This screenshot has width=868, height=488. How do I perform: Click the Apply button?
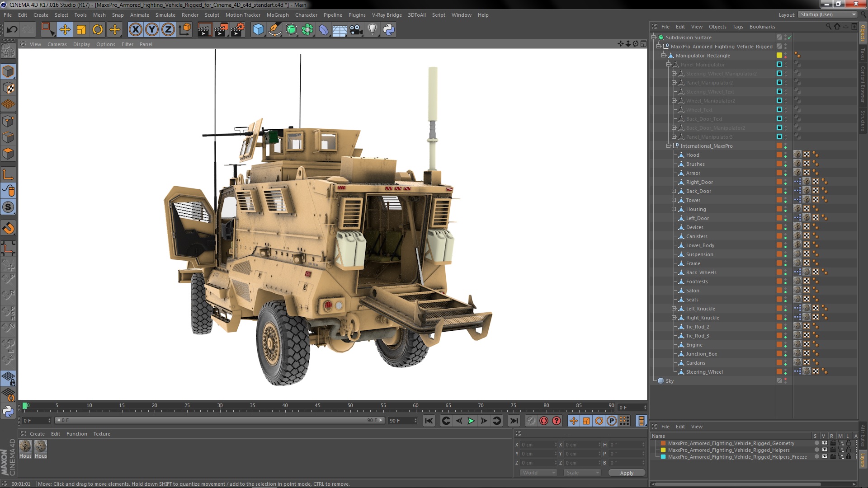pos(627,473)
